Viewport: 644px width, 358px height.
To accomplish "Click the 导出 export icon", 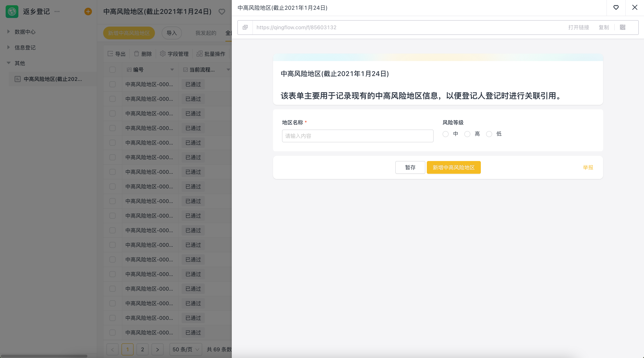I will [110, 54].
